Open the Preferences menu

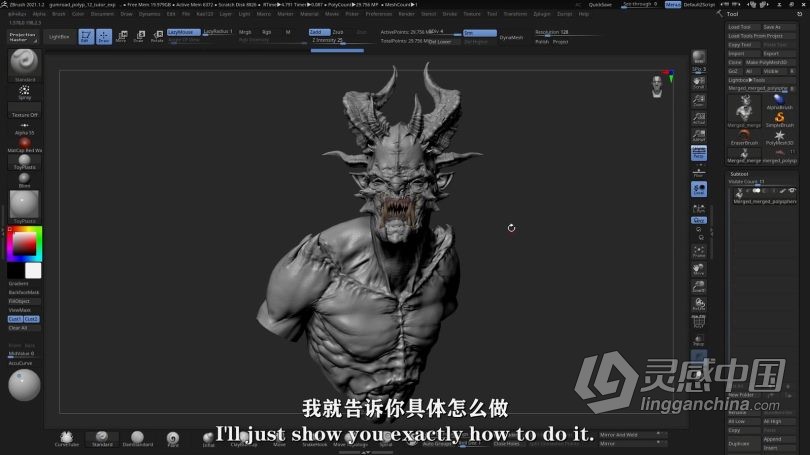click(x=379, y=14)
